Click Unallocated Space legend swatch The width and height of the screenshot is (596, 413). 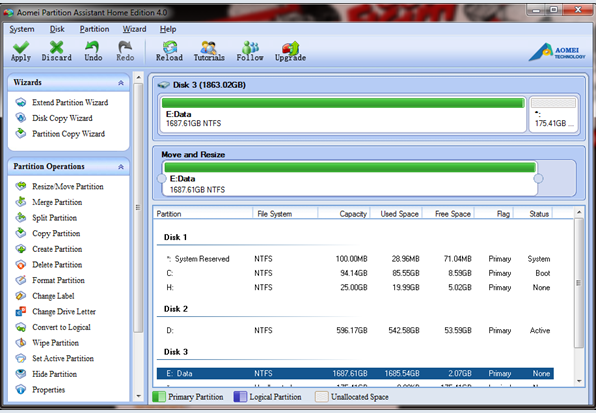pyautogui.click(x=322, y=397)
